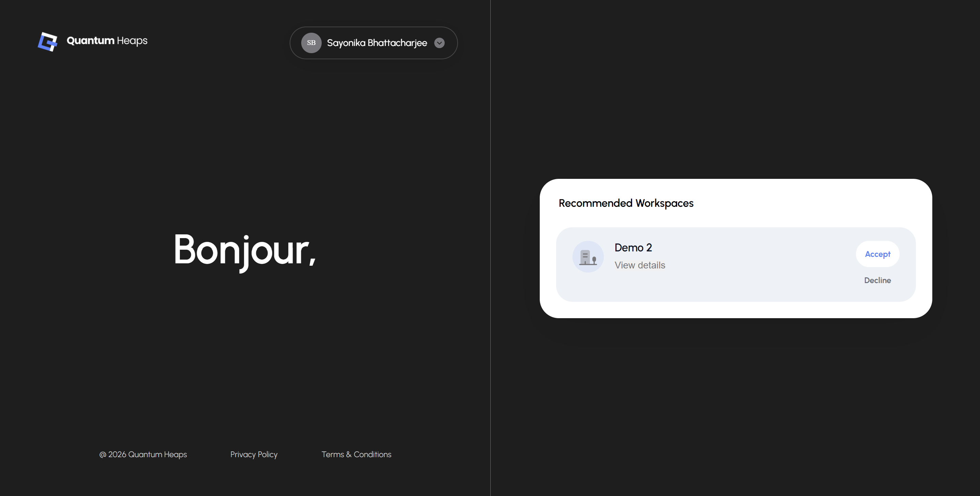The height and width of the screenshot is (496, 980).
Task: Open the Terms & Conditions link
Action: 356,454
